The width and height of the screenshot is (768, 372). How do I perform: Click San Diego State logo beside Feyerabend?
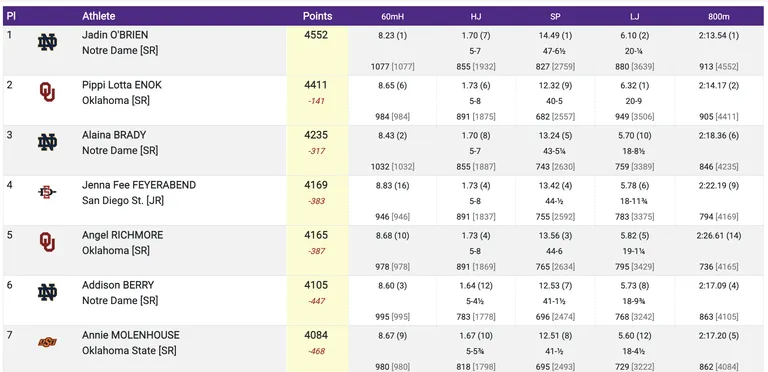pyautogui.click(x=47, y=192)
